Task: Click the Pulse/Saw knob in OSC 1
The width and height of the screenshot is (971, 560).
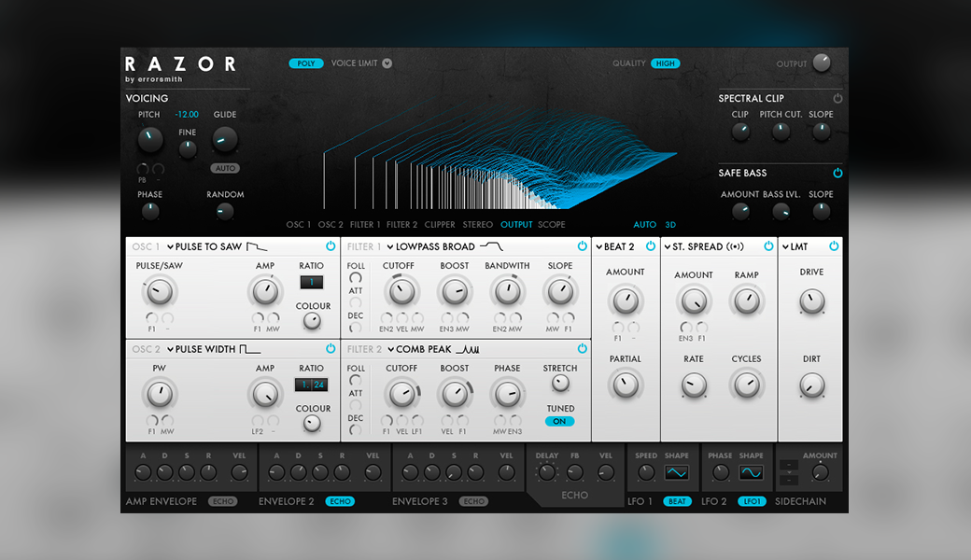Action: 159,291
